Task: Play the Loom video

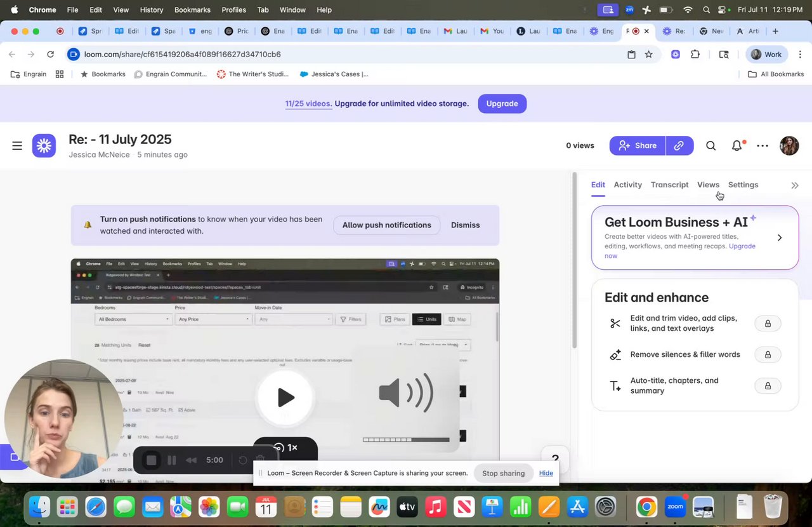Action: point(285,397)
